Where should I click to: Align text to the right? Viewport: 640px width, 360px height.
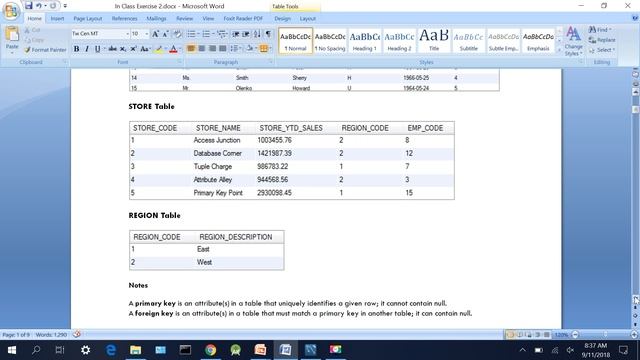212,49
